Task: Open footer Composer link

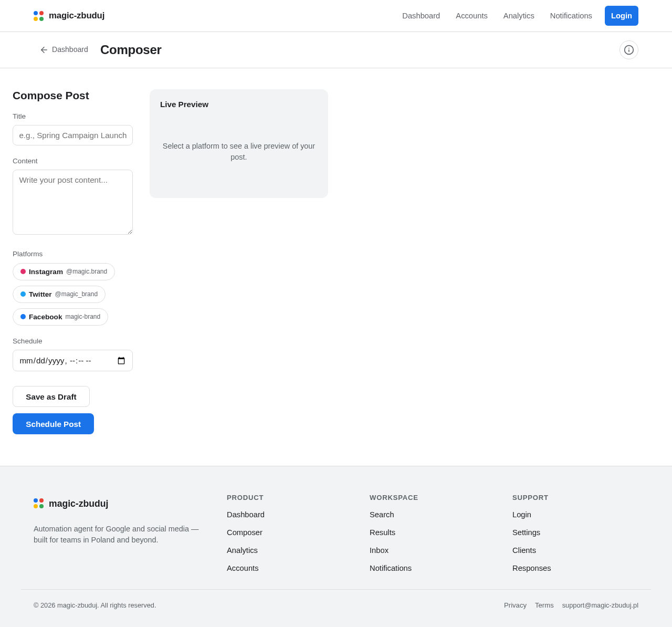Action: click(x=245, y=532)
